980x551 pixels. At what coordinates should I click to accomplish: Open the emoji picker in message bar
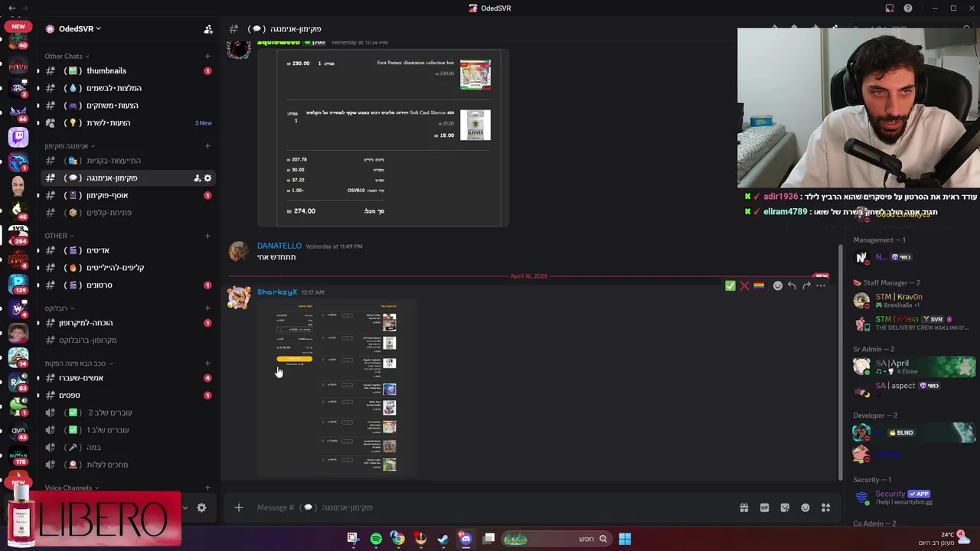[x=805, y=507]
